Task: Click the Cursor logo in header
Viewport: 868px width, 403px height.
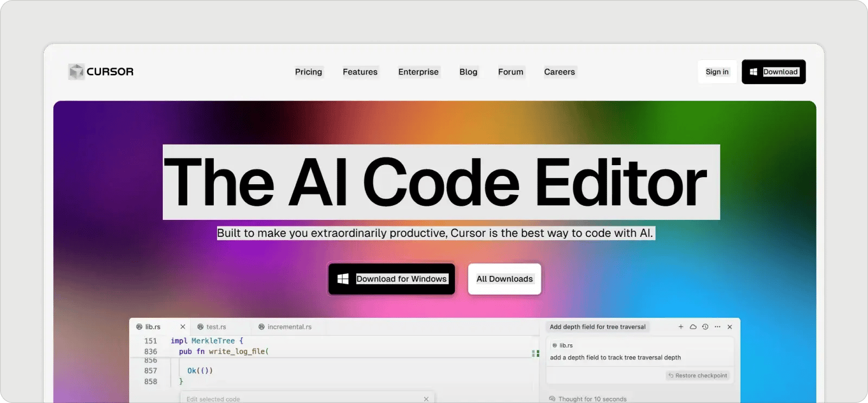Action: (x=101, y=72)
